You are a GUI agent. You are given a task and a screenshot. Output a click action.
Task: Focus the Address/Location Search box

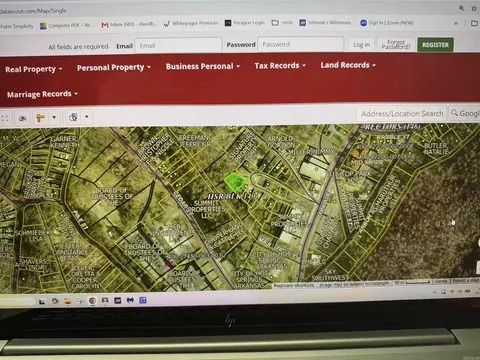point(402,114)
